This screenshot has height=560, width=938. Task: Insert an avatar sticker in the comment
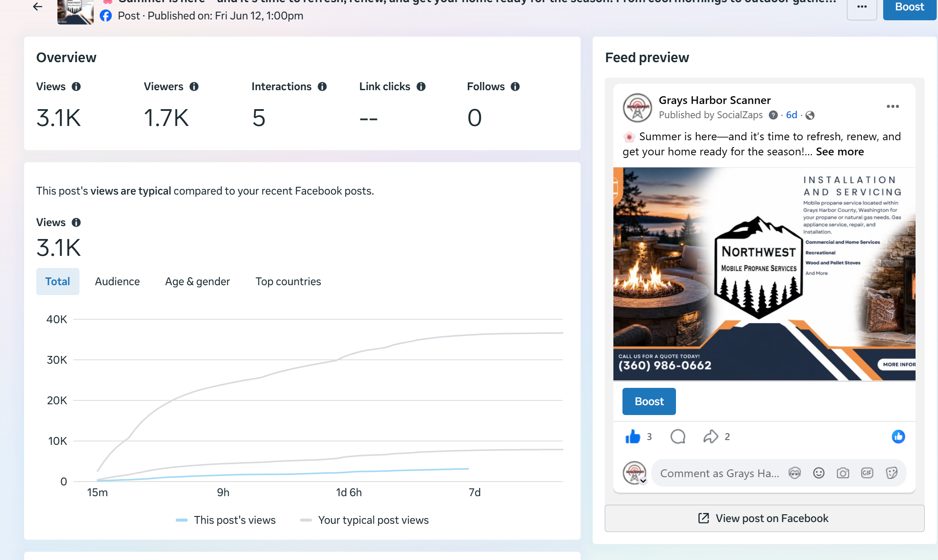pyautogui.click(x=795, y=474)
